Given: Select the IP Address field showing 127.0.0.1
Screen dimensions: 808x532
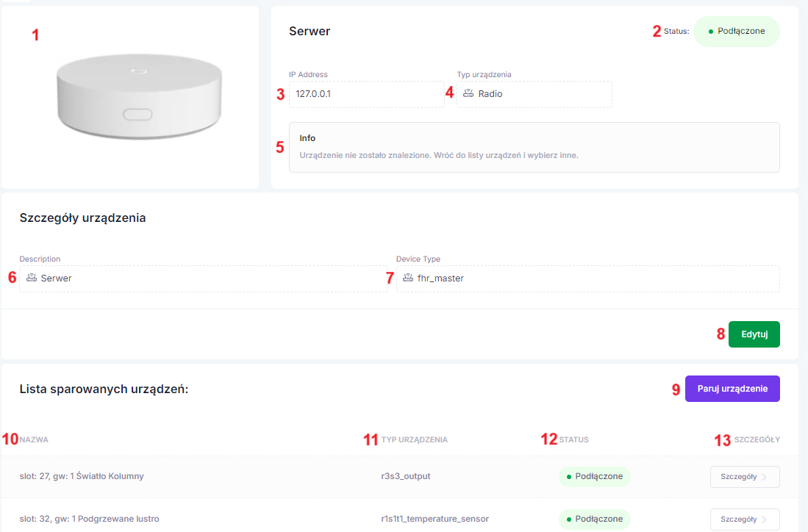Looking at the screenshot, I should tap(367, 94).
